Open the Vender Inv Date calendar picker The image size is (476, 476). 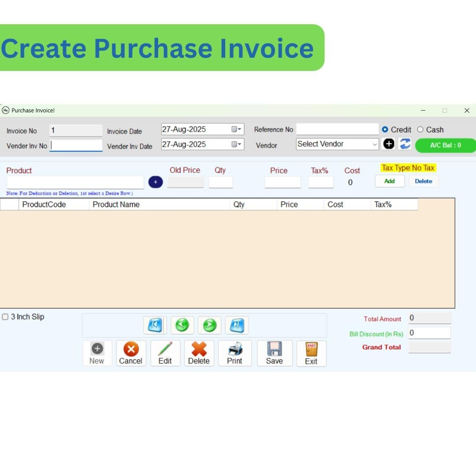click(x=237, y=144)
